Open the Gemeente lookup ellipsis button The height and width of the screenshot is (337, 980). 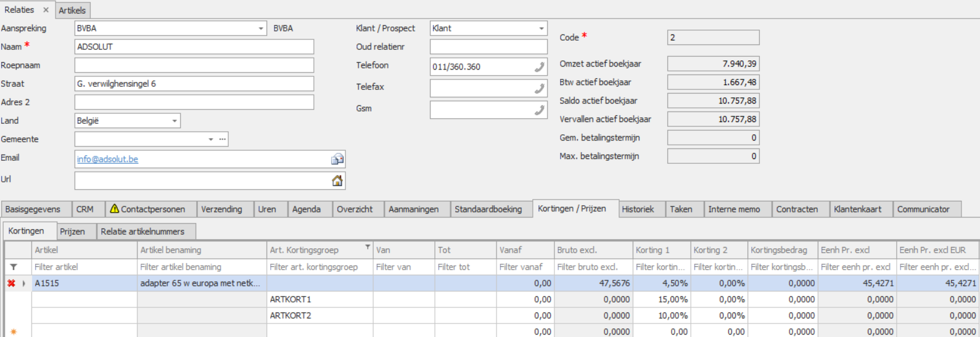point(223,139)
